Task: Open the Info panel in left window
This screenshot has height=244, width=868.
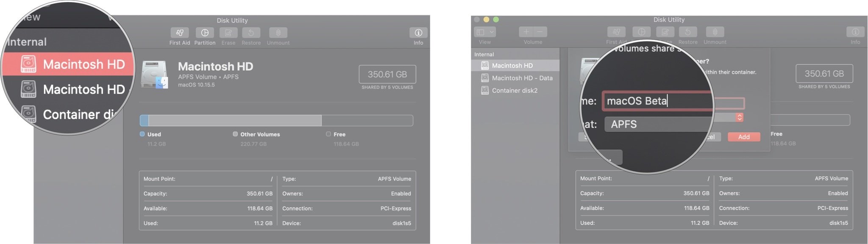Action: click(418, 33)
